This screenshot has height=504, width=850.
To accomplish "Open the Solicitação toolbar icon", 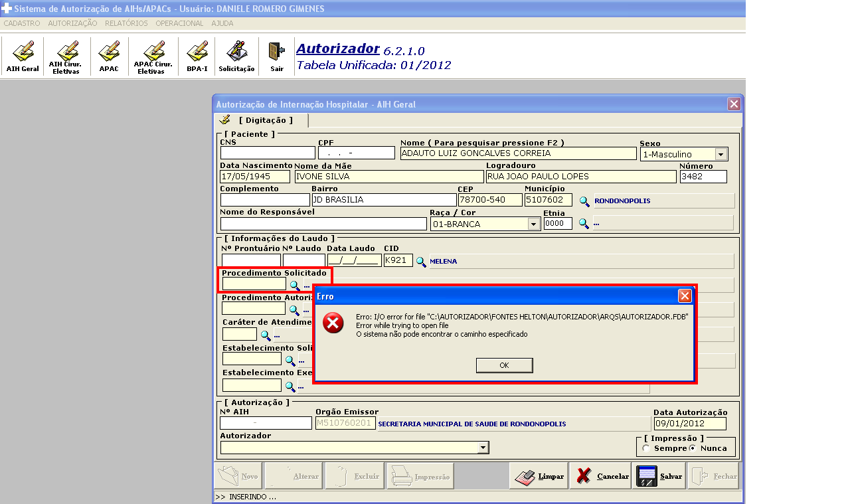I will (236, 56).
